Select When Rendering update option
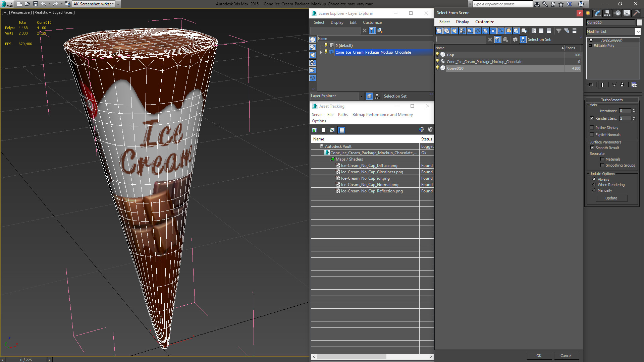 (594, 185)
